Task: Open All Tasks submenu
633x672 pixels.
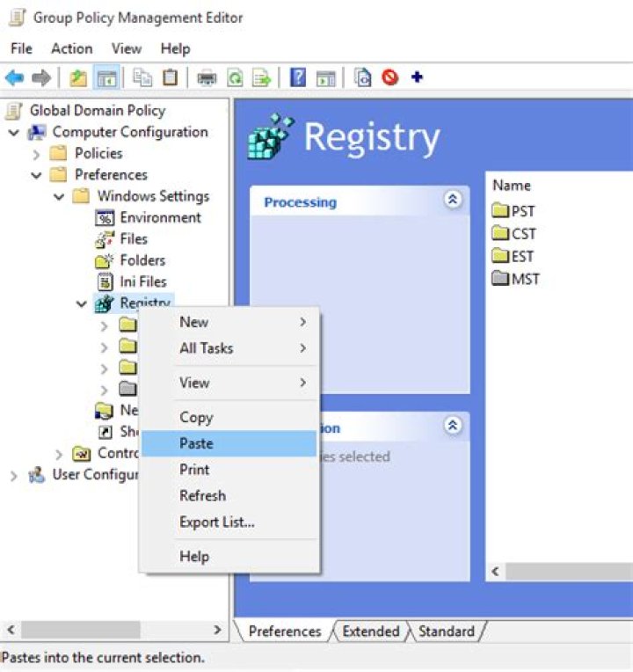Action: pyautogui.click(x=229, y=348)
